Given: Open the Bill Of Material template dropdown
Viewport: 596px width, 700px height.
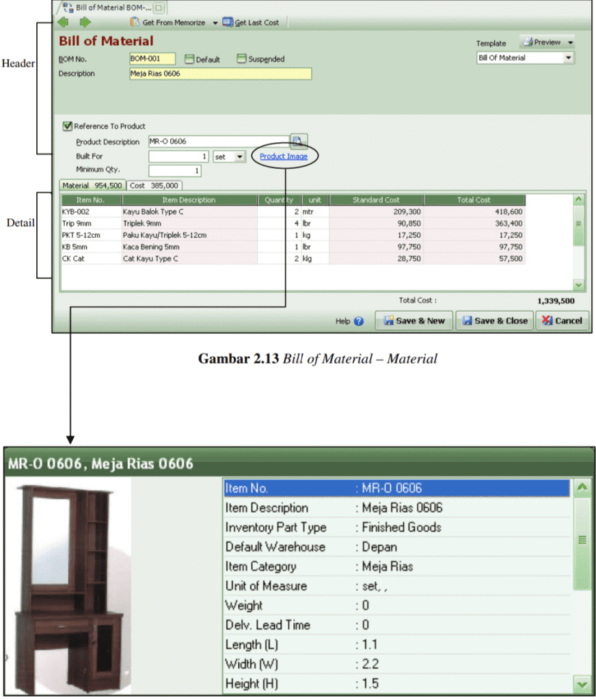Looking at the screenshot, I should [569, 57].
